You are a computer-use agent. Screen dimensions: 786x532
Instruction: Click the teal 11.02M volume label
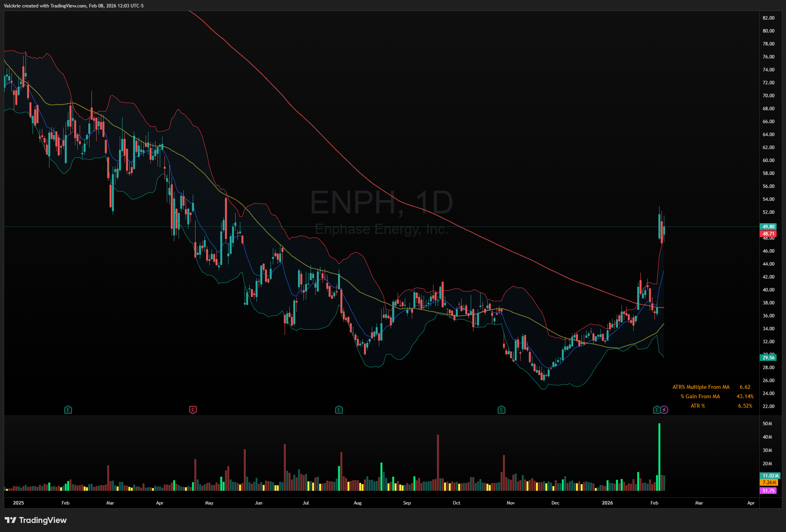point(770,476)
